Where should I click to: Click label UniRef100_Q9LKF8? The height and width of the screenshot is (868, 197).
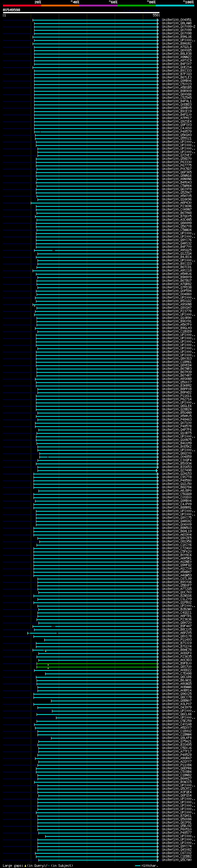tap(177, 738)
